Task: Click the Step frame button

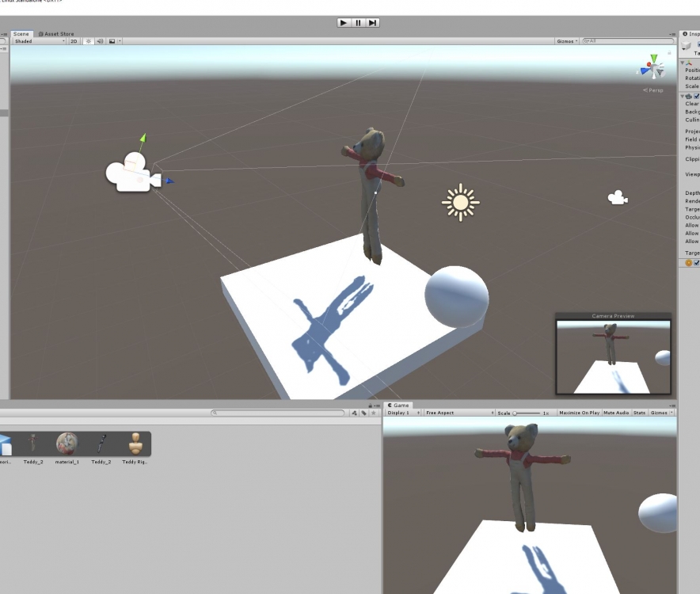Action: (372, 23)
